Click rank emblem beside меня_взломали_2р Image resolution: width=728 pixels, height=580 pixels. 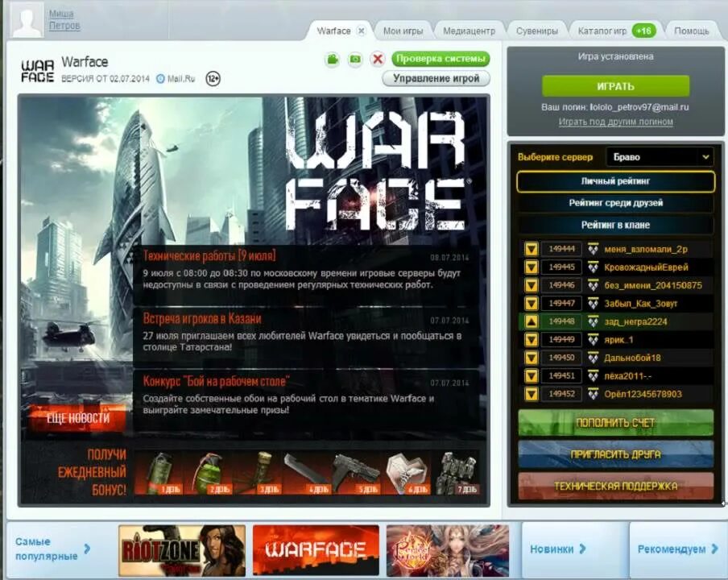tap(593, 250)
